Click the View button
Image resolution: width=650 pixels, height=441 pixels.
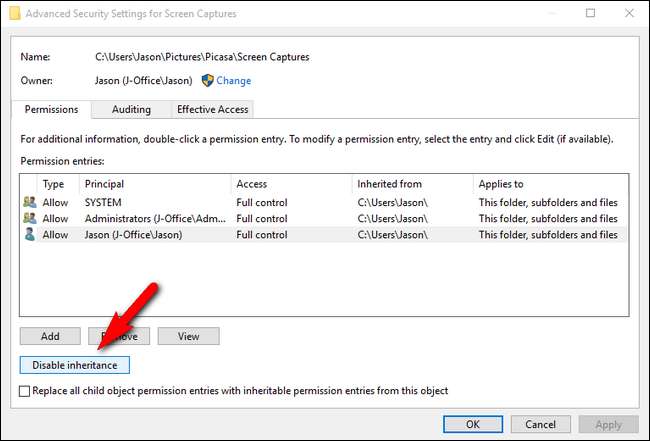pos(188,337)
